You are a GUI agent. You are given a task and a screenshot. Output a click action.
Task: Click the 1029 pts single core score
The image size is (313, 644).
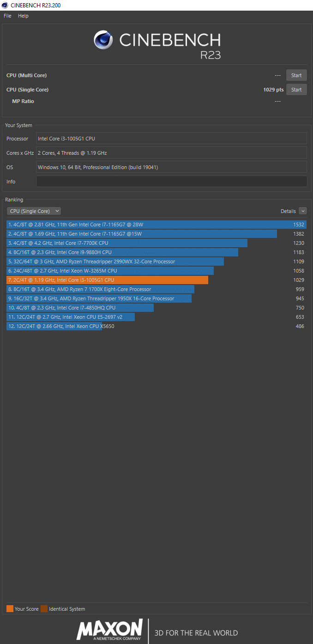tap(273, 90)
